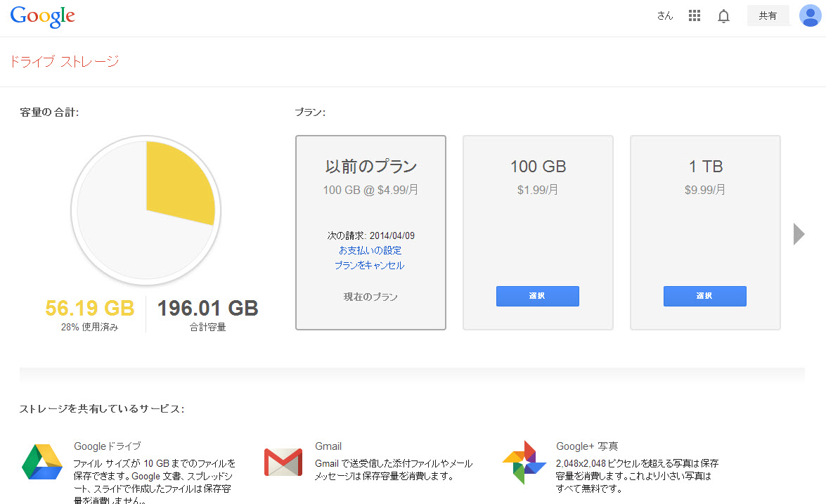Select the 100 GB $1.99 plan button
826x504 pixels.
[x=537, y=296]
